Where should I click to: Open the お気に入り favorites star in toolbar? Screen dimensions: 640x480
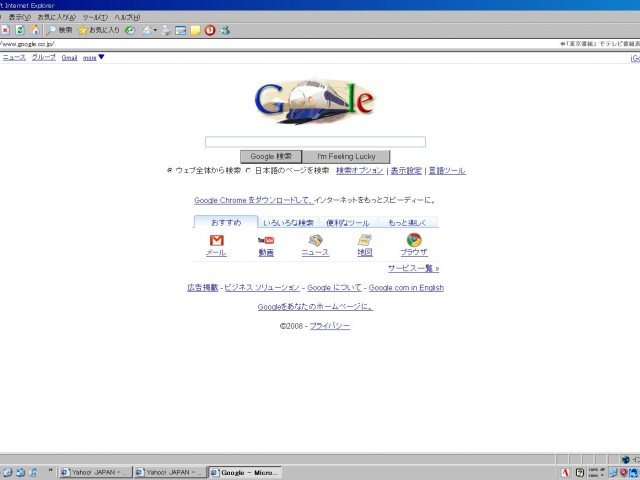tap(99, 30)
